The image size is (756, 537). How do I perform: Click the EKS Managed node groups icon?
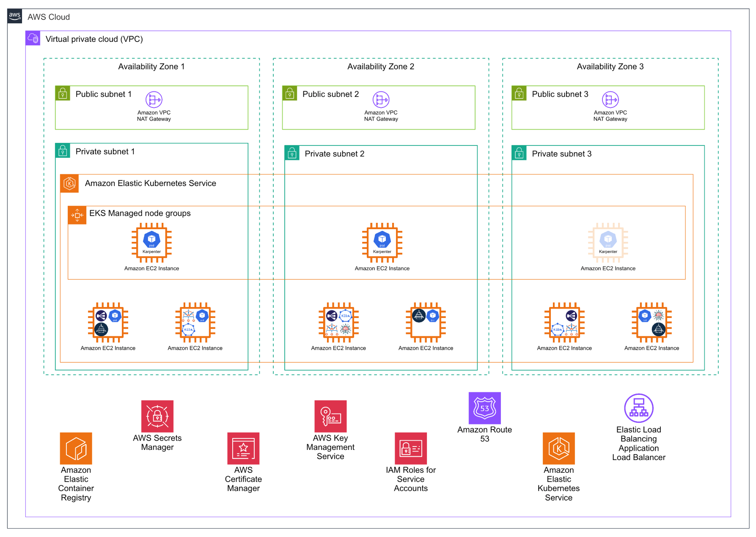point(77,215)
